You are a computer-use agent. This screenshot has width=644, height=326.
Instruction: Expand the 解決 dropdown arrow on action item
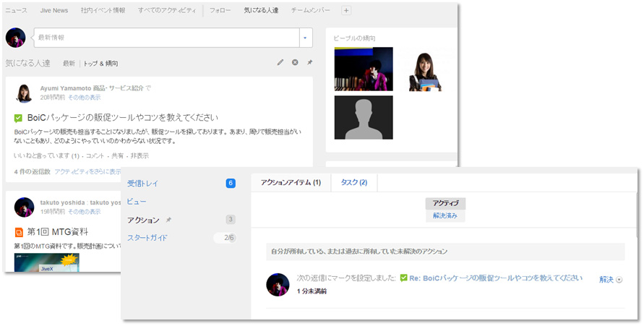coord(619,280)
